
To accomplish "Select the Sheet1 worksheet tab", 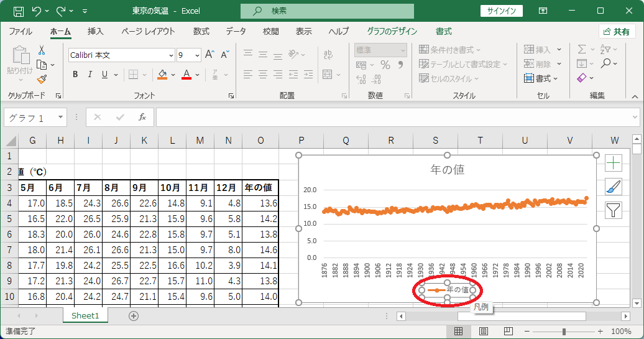I will (85, 315).
